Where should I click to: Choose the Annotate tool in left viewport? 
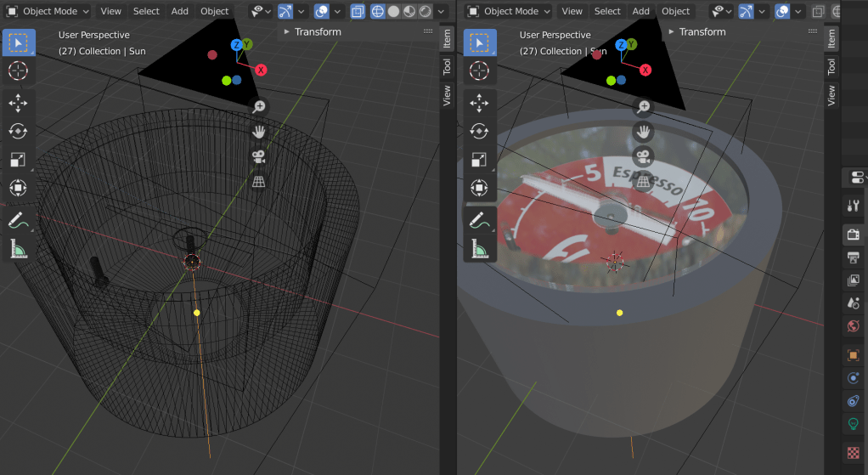19,220
